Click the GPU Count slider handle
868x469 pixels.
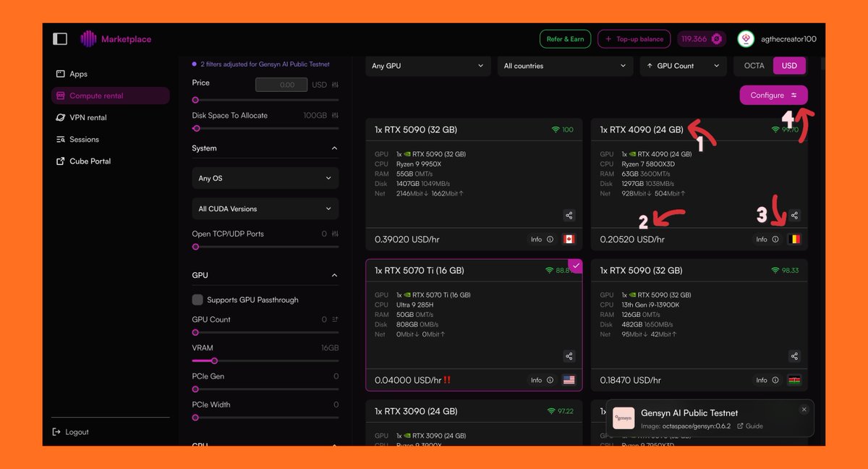coord(195,333)
